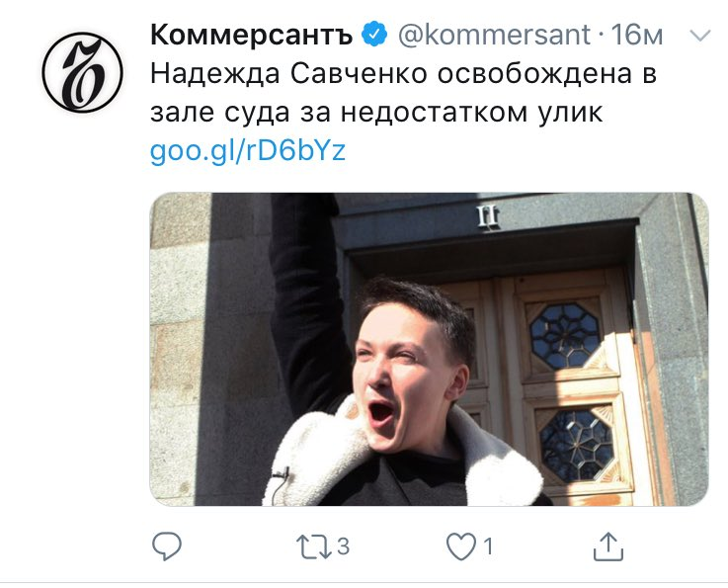Open the Коммерсантъ profile avatar
Screen dimensions: 728x588
(83, 72)
